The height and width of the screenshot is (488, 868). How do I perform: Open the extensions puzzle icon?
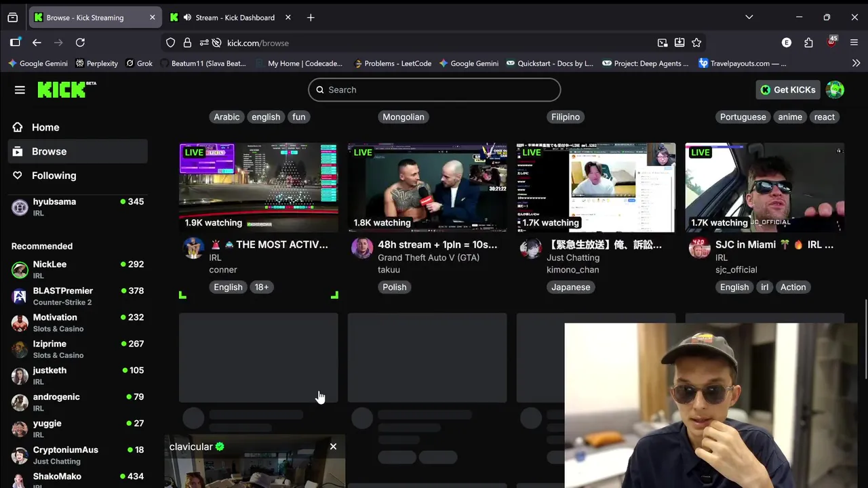pyautogui.click(x=808, y=43)
